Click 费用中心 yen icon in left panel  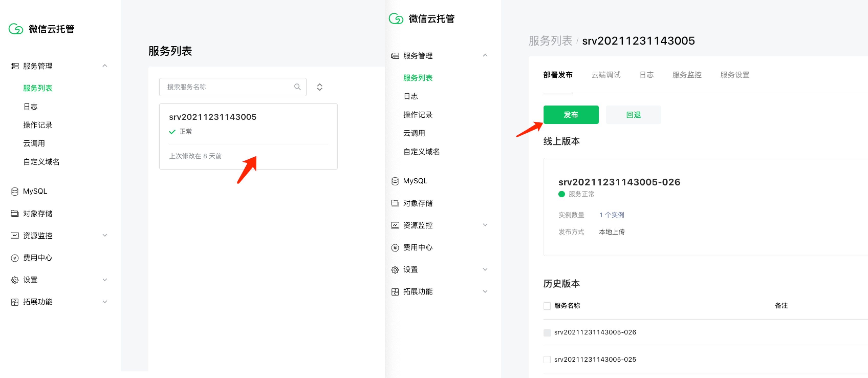[x=15, y=258]
